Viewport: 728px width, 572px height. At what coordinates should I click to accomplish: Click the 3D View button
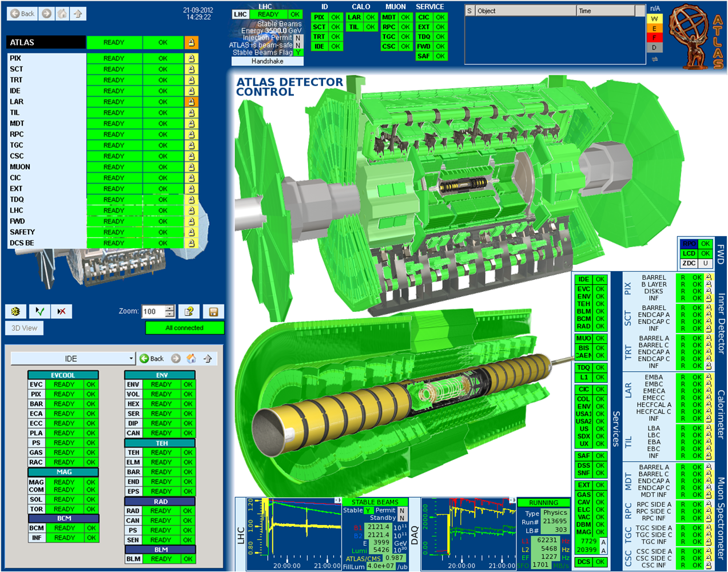(x=25, y=328)
